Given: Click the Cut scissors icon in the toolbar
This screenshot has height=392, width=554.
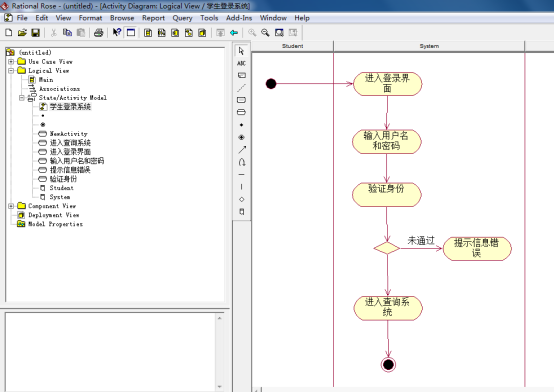Looking at the screenshot, I should tap(53, 33).
